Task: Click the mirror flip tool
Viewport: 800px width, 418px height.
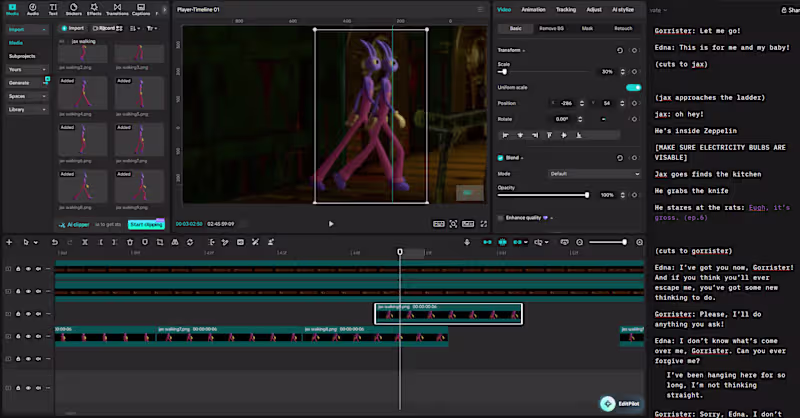Action: pyautogui.click(x=175, y=242)
